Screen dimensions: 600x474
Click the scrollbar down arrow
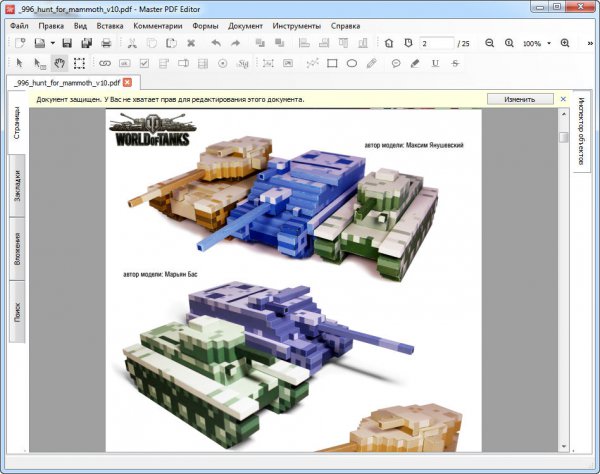[564, 446]
